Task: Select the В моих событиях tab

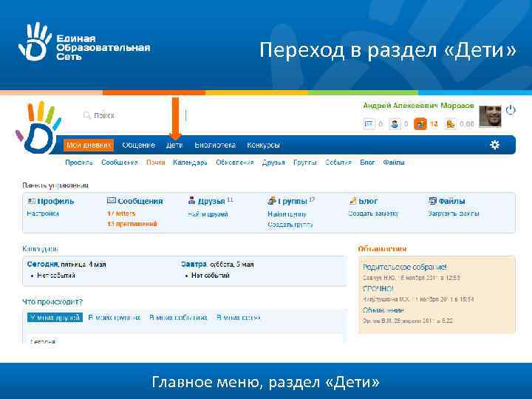Action: 178,318
